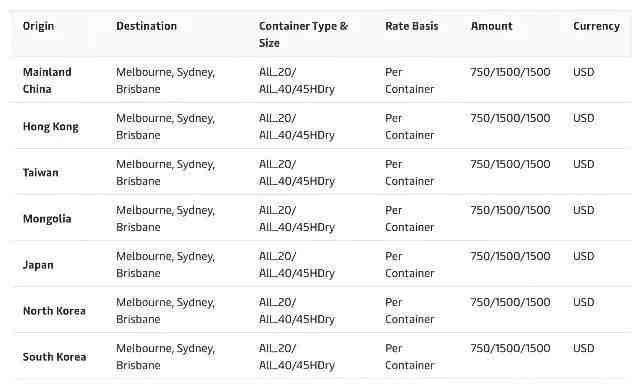Click the Currency column header

pos(596,26)
